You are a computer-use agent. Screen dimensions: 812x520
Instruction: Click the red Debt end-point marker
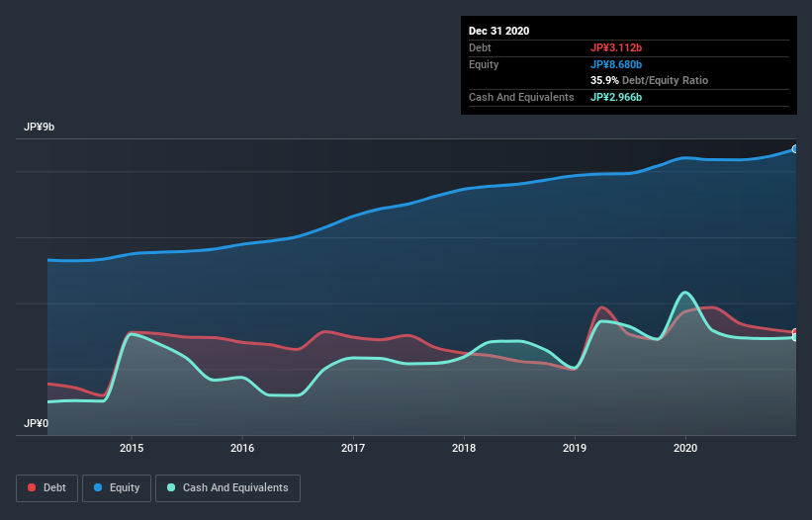tap(795, 332)
